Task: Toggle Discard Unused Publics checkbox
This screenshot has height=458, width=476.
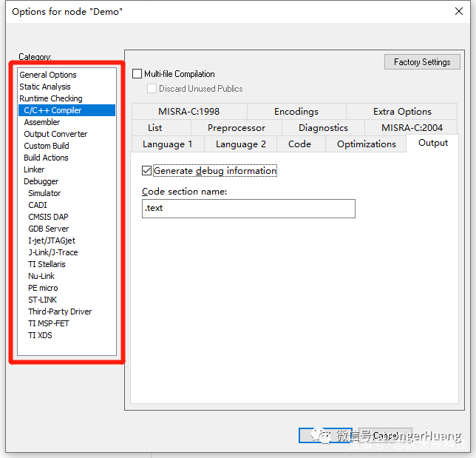Action: click(x=152, y=89)
